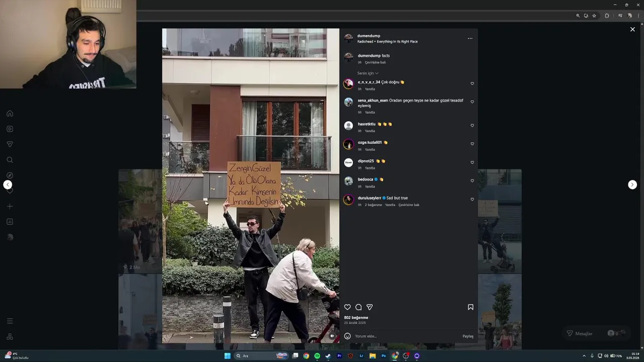Like the post with the heart icon
This screenshot has width=644, height=362.
pyautogui.click(x=347, y=307)
